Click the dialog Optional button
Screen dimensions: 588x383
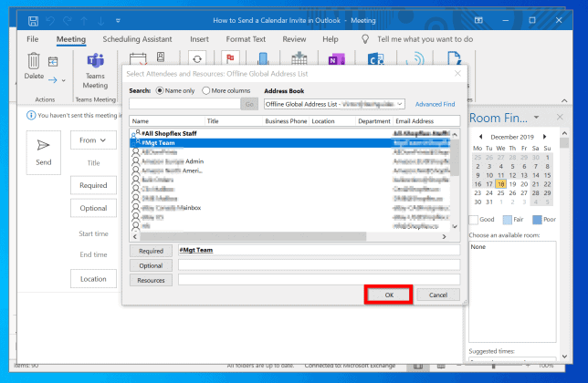[151, 265]
